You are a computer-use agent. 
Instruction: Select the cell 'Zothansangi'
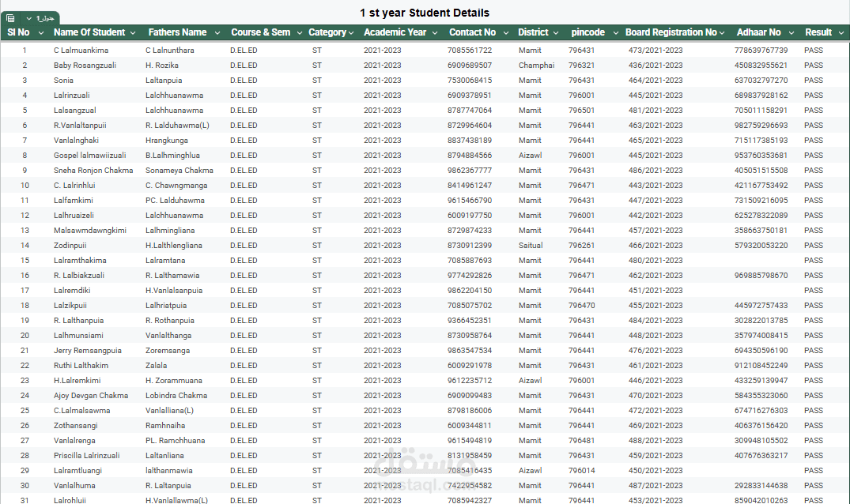click(x=75, y=426)
